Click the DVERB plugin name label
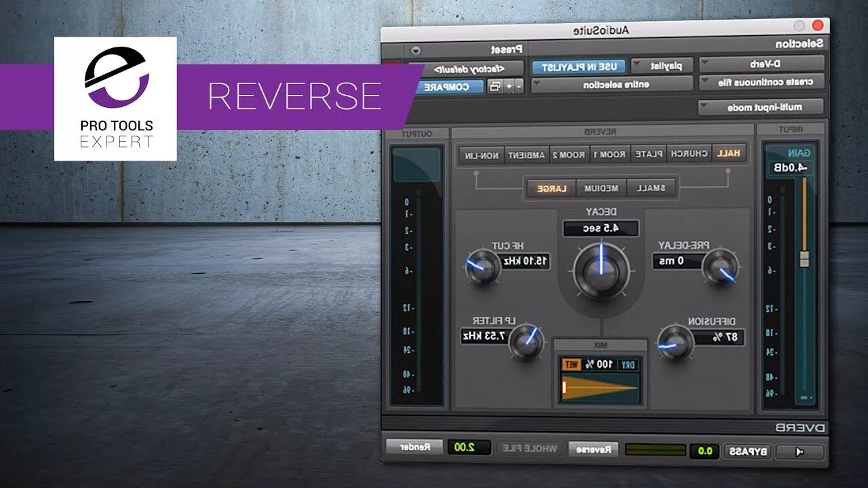 801,428
